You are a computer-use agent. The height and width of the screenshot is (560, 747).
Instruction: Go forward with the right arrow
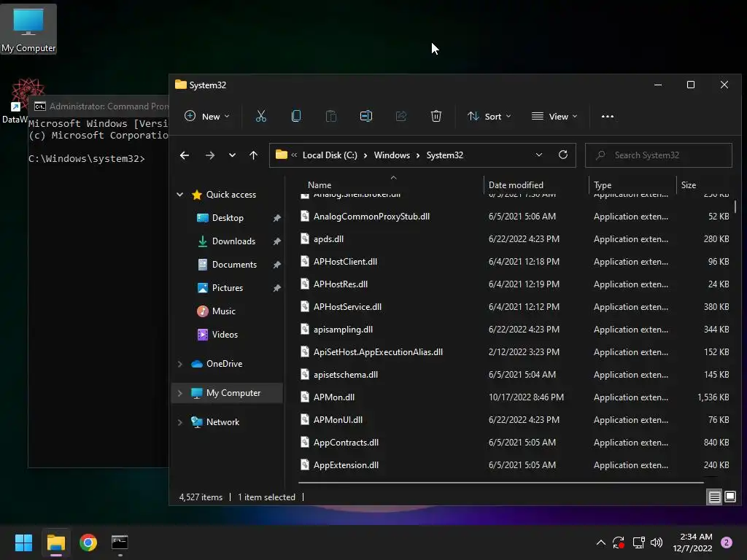(x=209, y=155)
